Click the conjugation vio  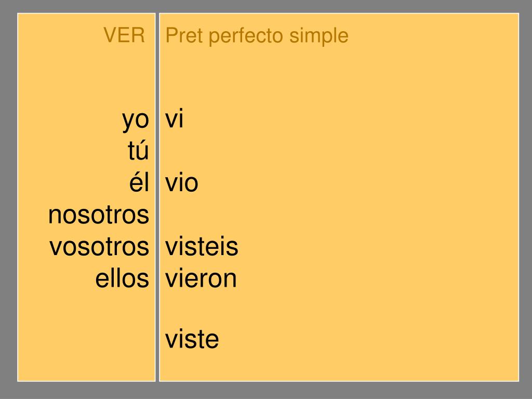(182, 182)
